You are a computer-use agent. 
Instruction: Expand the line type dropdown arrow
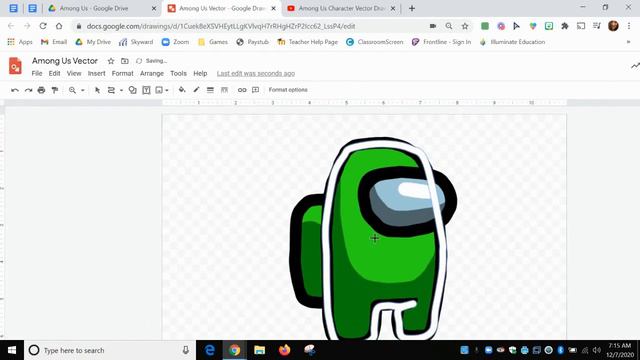pos(121,90)
